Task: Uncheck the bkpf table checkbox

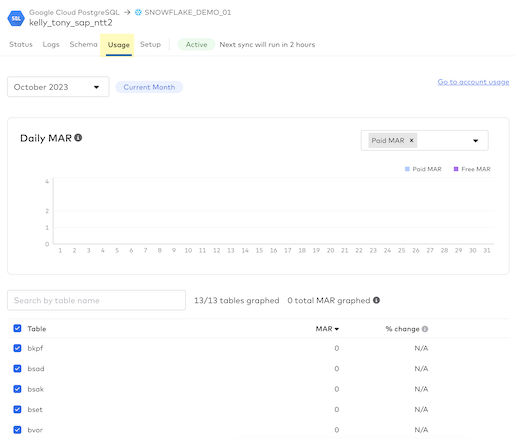Action: (x=17, y=348)
